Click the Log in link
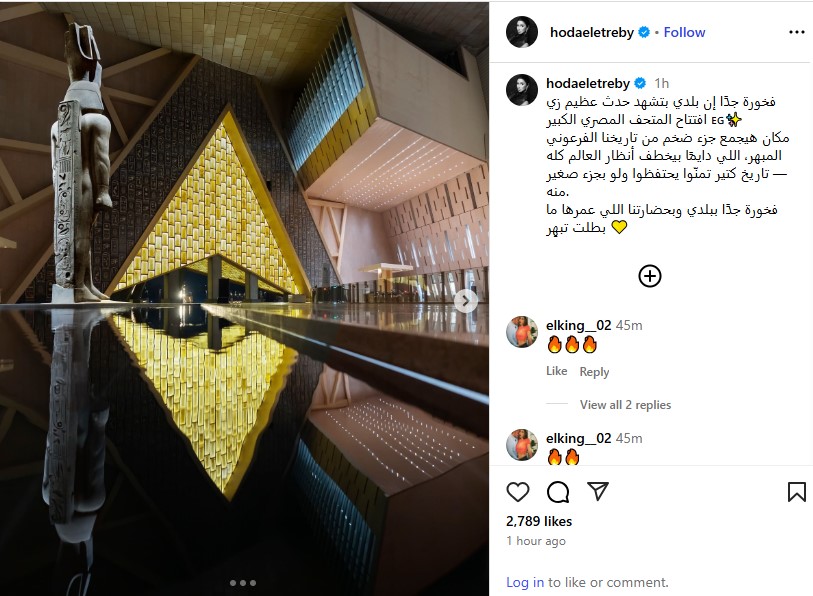Viewport: 813px width, 596px height. pyautogui.click(x=525, y=582)
